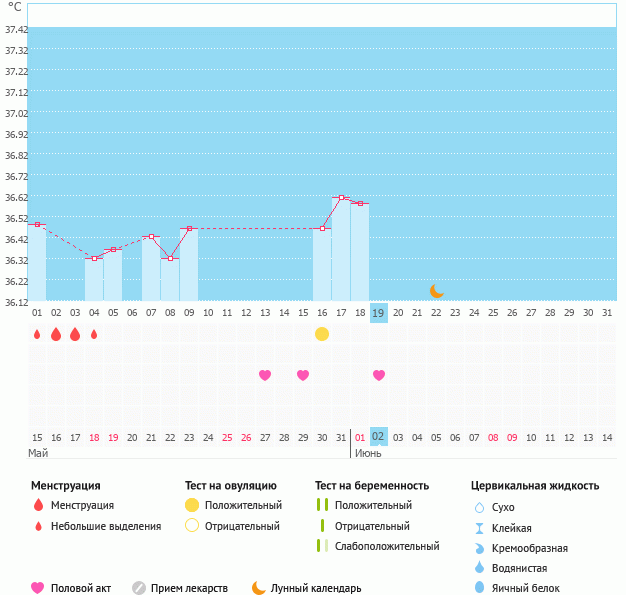Click the Лунный календарь legend moon icon
The width and height of the screenshot is (626, 595).
259,588
